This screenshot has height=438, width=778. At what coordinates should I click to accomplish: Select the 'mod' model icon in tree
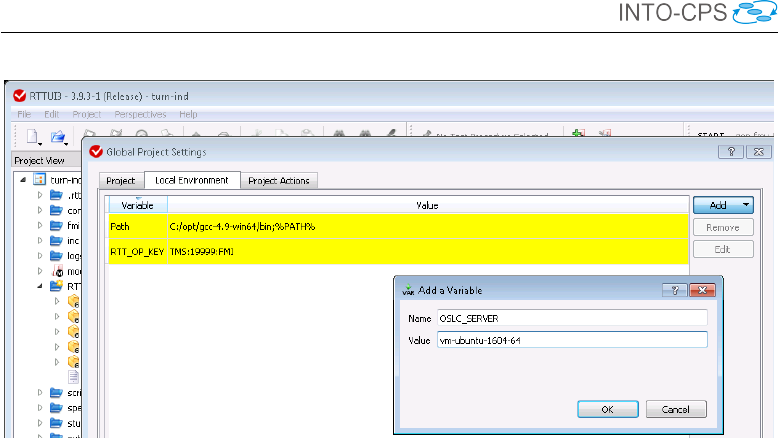point(58,271)
